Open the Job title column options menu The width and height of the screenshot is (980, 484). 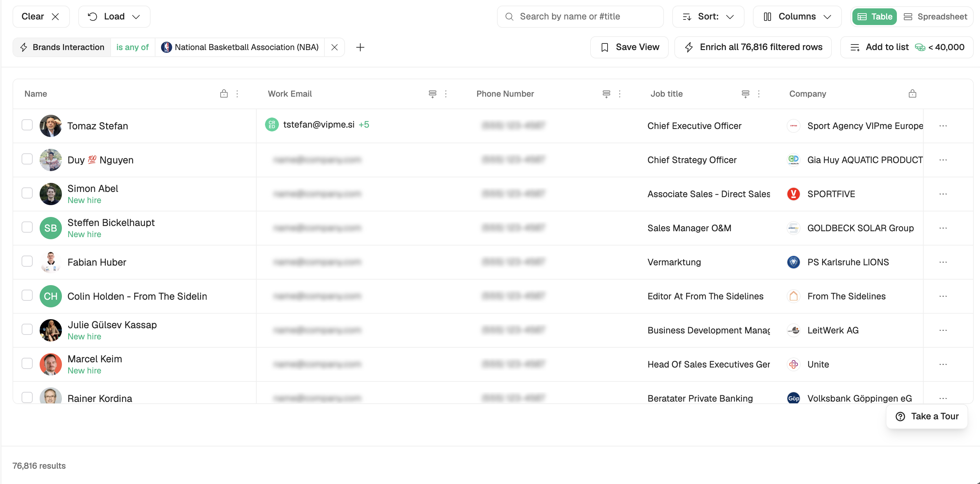tap(758, 94)
